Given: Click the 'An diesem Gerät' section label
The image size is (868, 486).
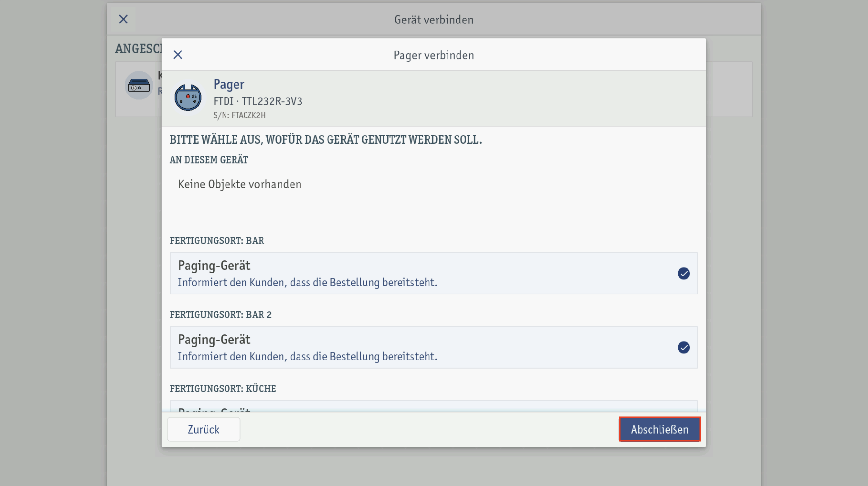Looking at the screenshot, I should 208,160.
